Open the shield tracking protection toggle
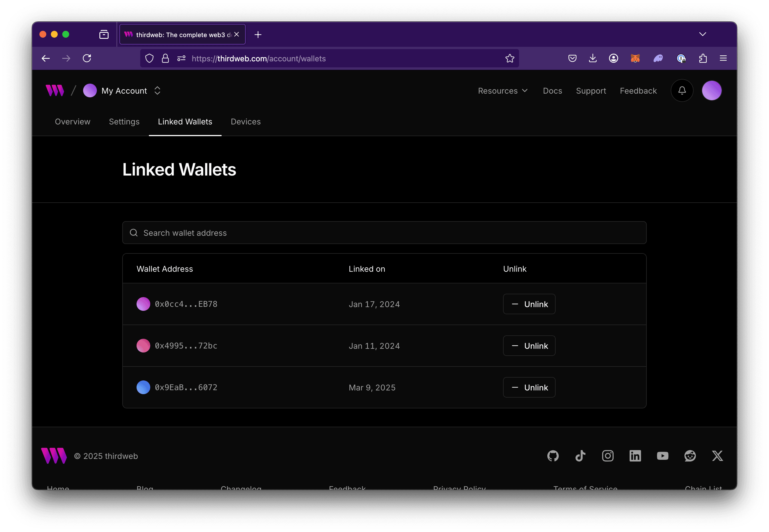The width and height of the screenshot is (769, 532). click(x=149, y=58)
